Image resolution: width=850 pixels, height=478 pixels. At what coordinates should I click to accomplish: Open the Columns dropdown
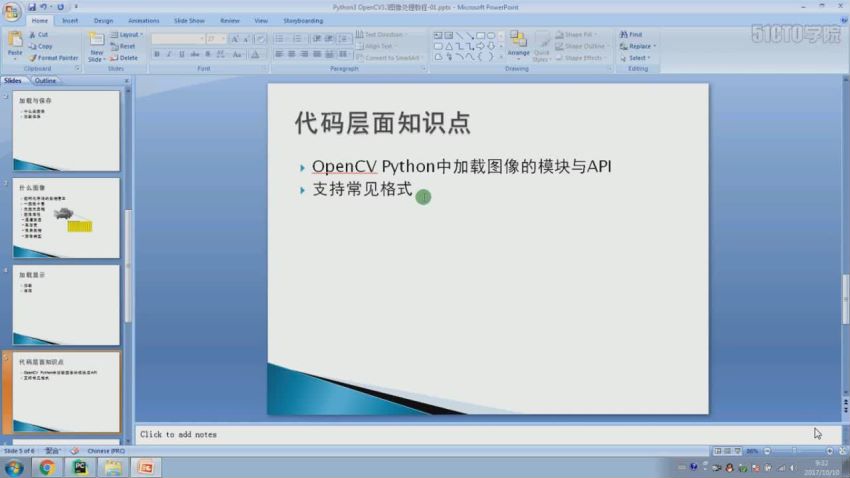click(344, 54)
